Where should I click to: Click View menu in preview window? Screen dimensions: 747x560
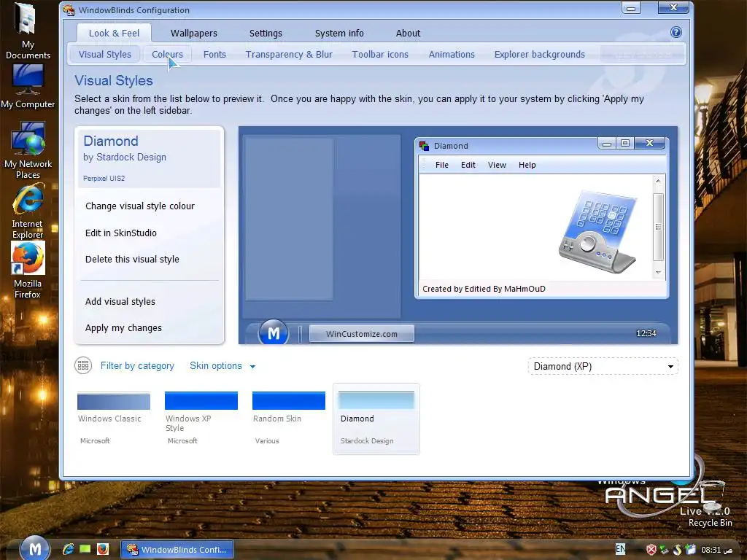click(x=497, y=165)
